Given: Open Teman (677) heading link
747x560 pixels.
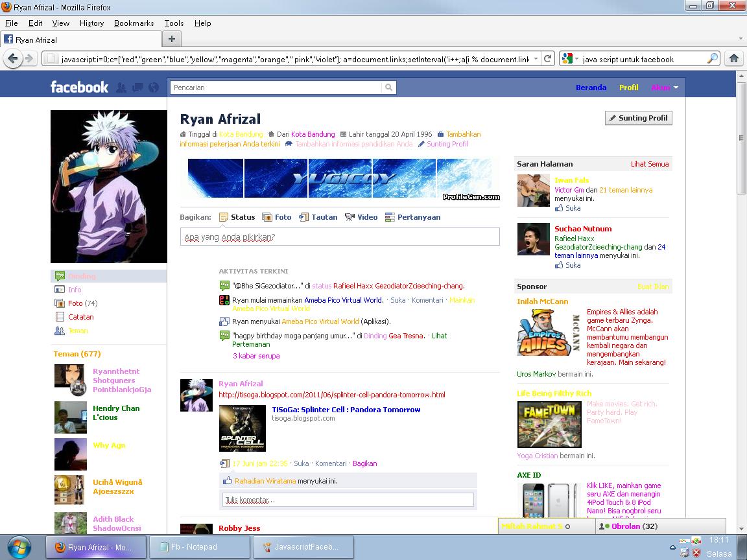Looking at the screenshot, I should pos(77,354).
